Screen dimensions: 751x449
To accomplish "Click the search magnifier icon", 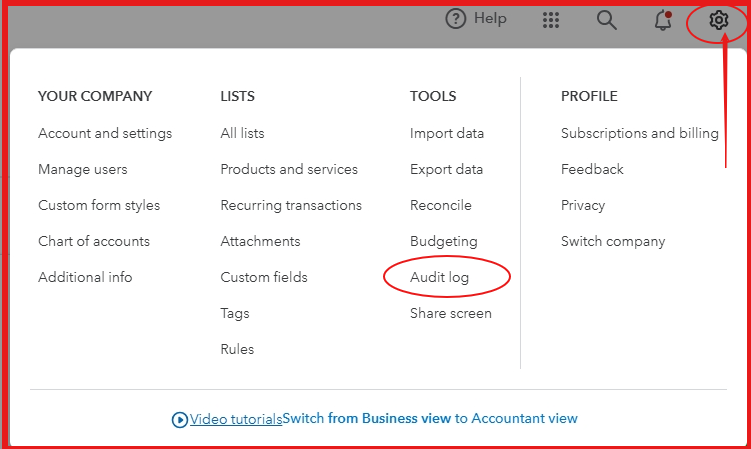I will pyautogui.click(x=606, y=20).
